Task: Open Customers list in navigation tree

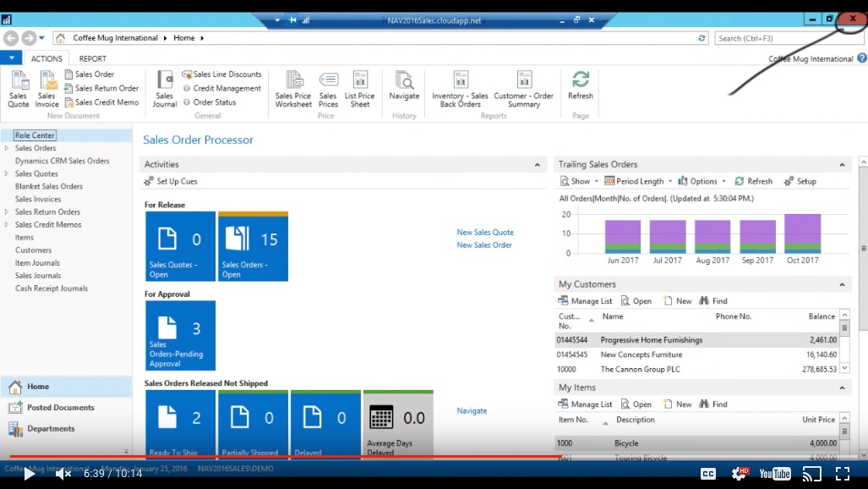Action: coord(33,250)
